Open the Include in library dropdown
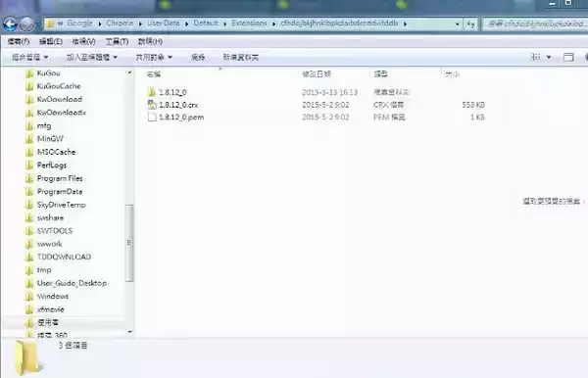 coord(92,57)
